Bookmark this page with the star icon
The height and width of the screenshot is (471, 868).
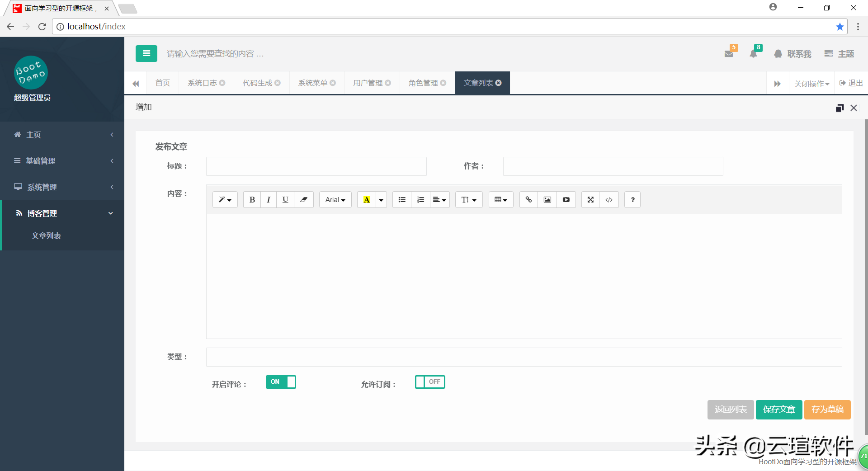[x=840, y=27]
